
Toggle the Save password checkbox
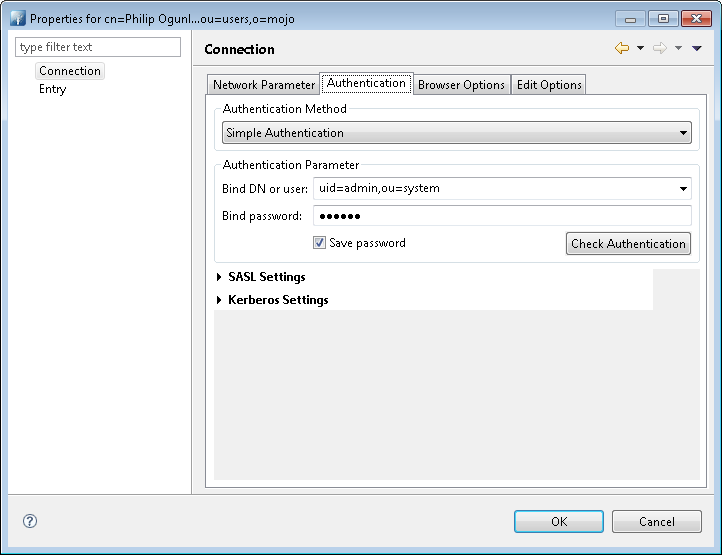pyautogui.click(x=319, y=243)
